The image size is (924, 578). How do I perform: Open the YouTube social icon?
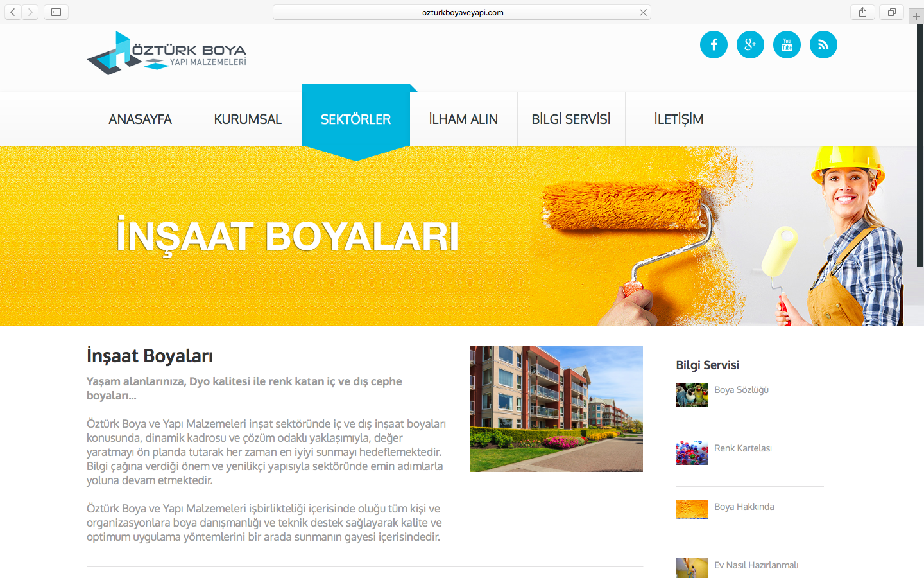787,45
